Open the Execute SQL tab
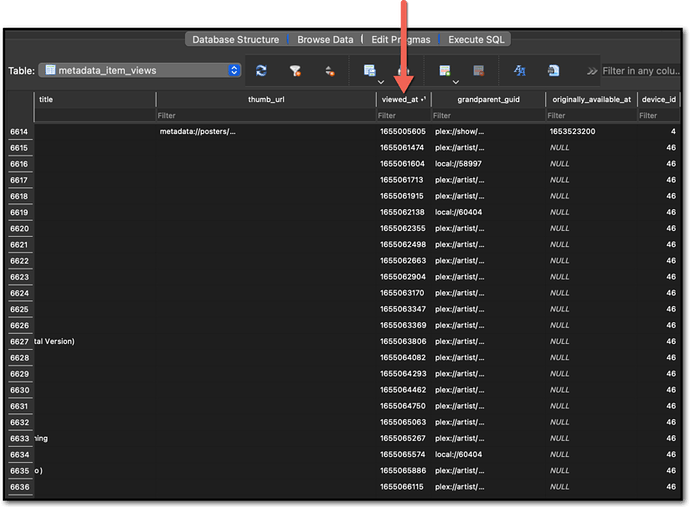Viewport: 690px width, 507px height. [x=476, y=40]
